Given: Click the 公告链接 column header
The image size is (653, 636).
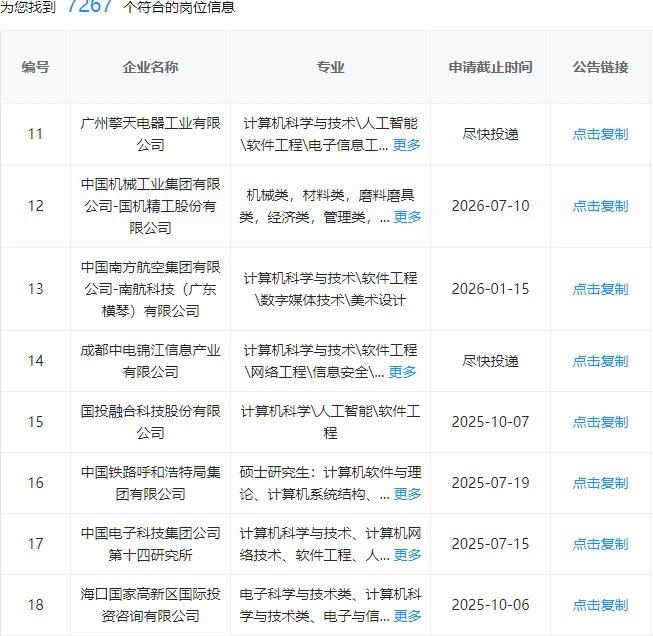Looking at the screenshot, I should (x=600, y=67).
